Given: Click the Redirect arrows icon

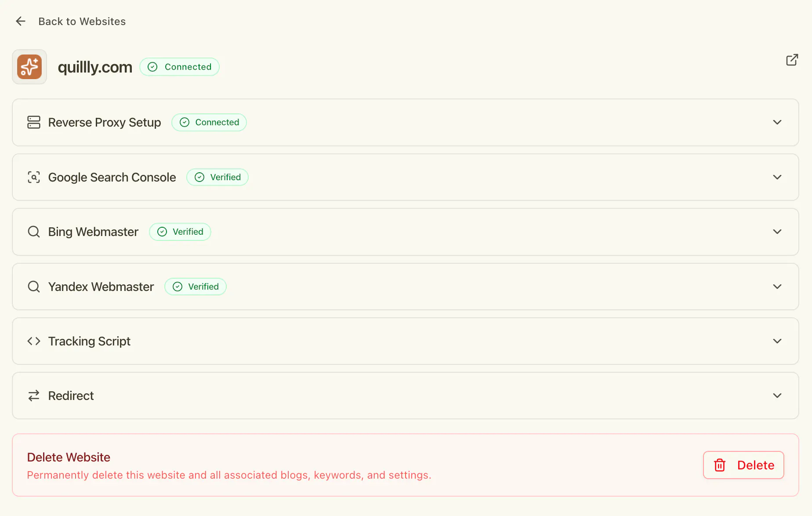Looking at the screenshot, I should [34, 396].
